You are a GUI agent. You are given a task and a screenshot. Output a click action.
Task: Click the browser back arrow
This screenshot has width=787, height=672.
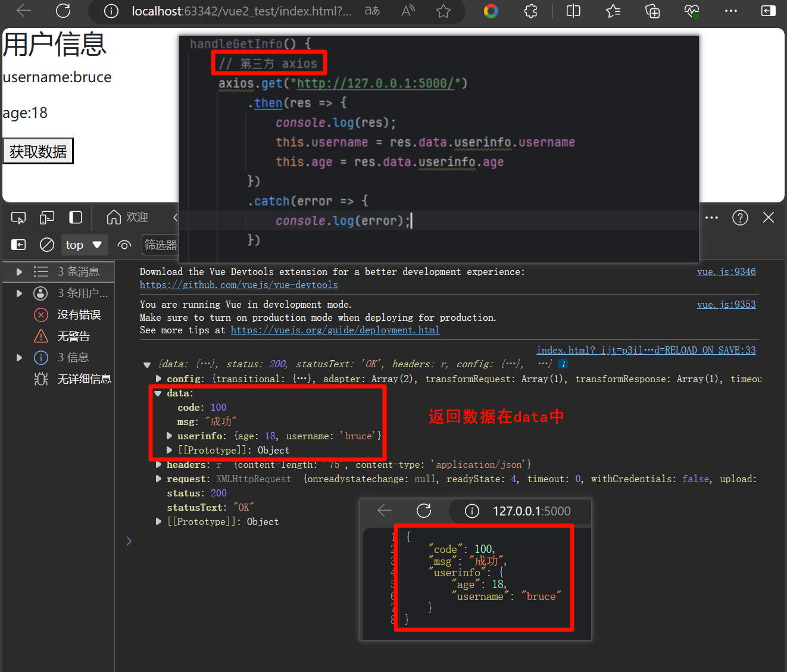click(24, 11)
